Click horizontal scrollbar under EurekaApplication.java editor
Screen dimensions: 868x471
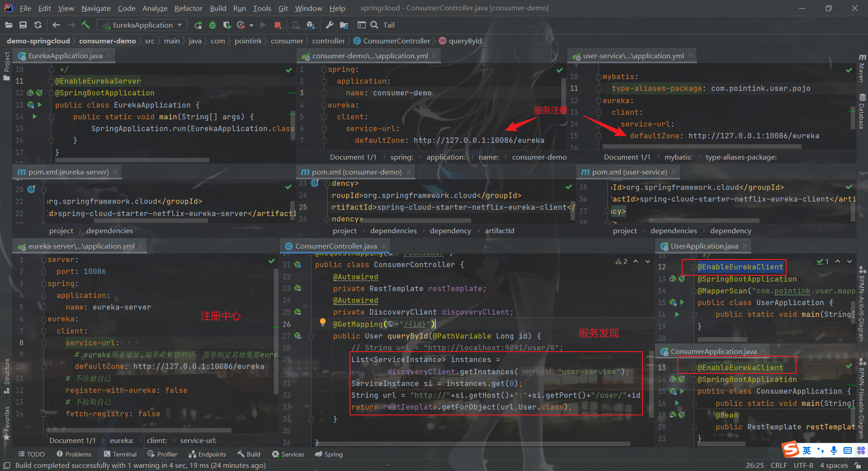[x=132, y=160]
